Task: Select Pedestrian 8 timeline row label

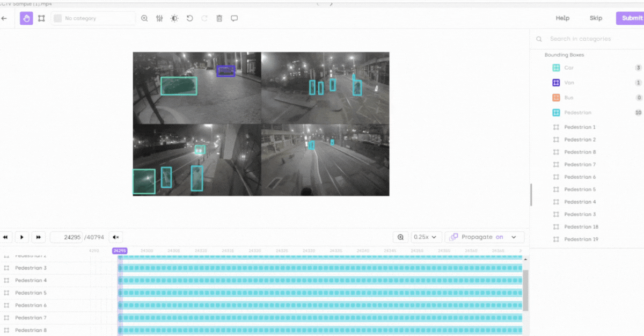Action: pos(31,330)
